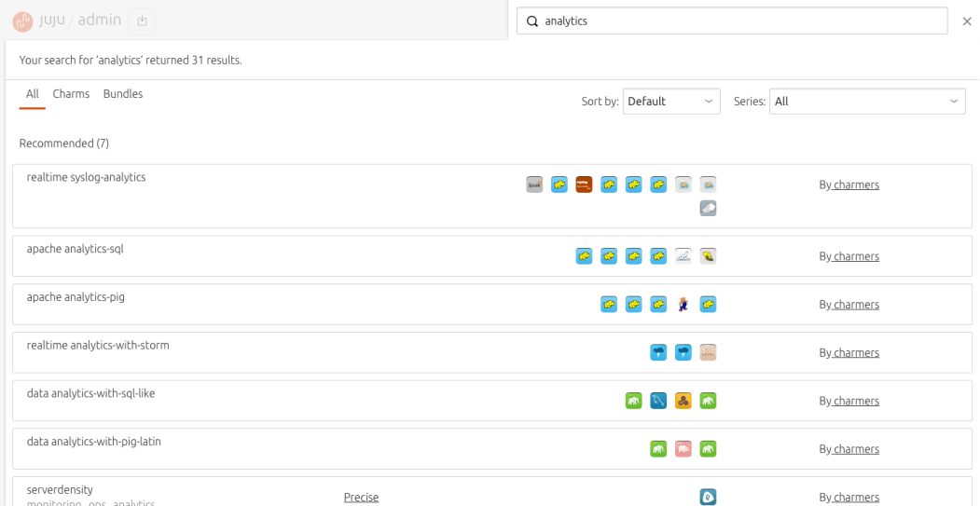Viewport: 980px width, 506px height.
Task: Click the Precise series link
Action: (x=361, y=498)
